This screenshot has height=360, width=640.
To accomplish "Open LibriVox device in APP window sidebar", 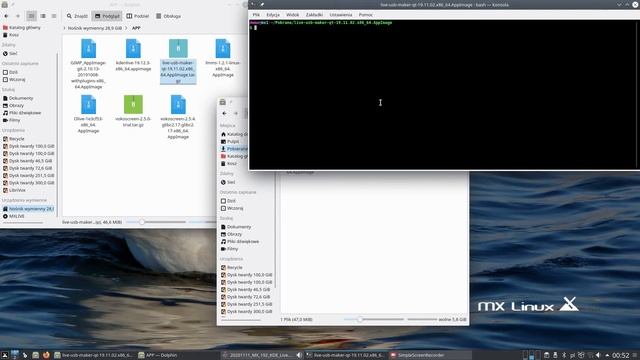I will (14, 190).
